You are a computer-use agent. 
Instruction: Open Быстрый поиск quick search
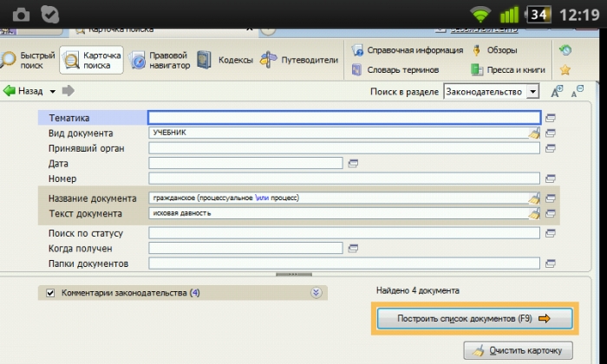tap(27, 60)
